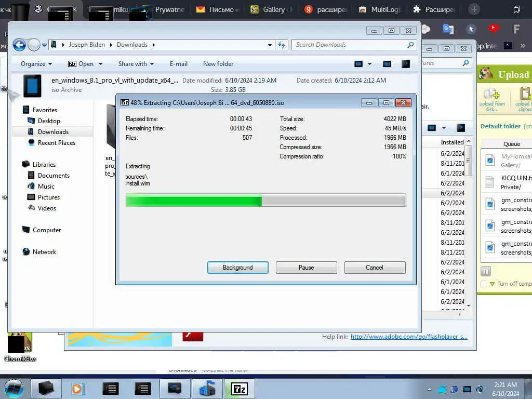Switch to Prywatne browser tab
This screenshot has width=532, height=399.
click(x=164, y=9)
